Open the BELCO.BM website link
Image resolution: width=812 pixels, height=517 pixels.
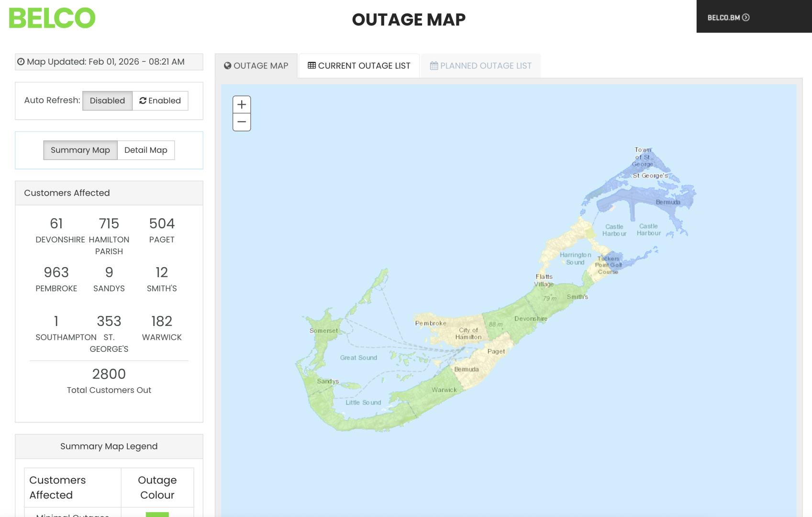click(728, 18)
